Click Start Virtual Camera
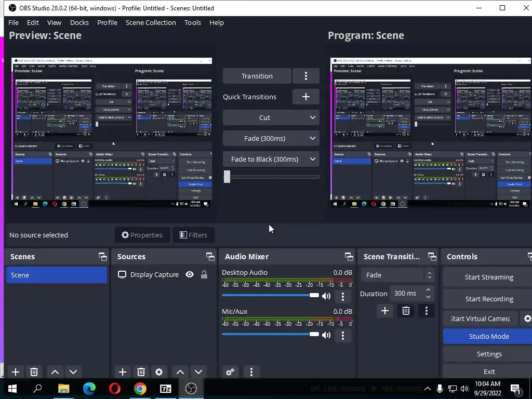 481,318
